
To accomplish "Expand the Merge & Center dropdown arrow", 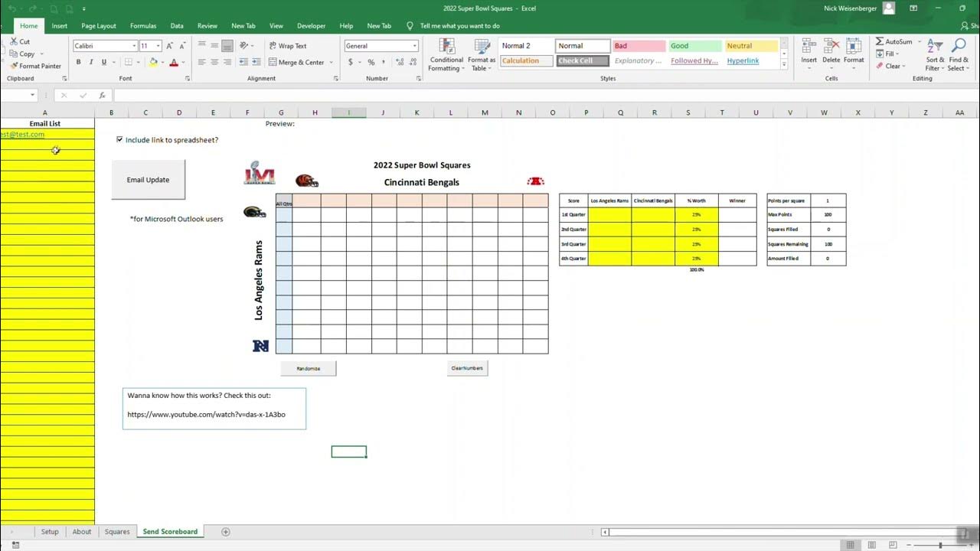I will click(332, 62).
